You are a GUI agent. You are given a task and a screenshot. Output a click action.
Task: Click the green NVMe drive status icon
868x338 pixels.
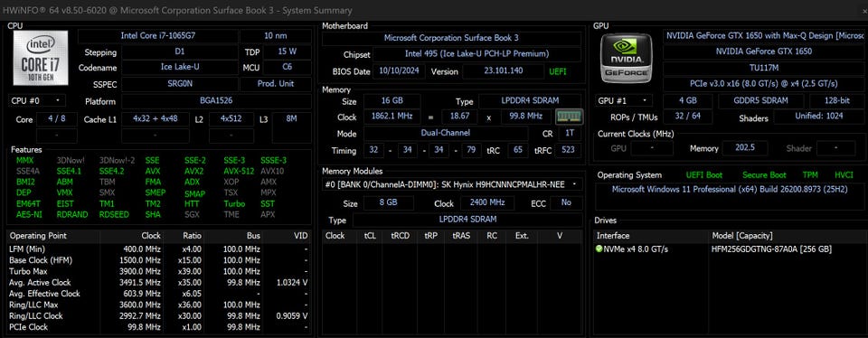coord(599,249)
